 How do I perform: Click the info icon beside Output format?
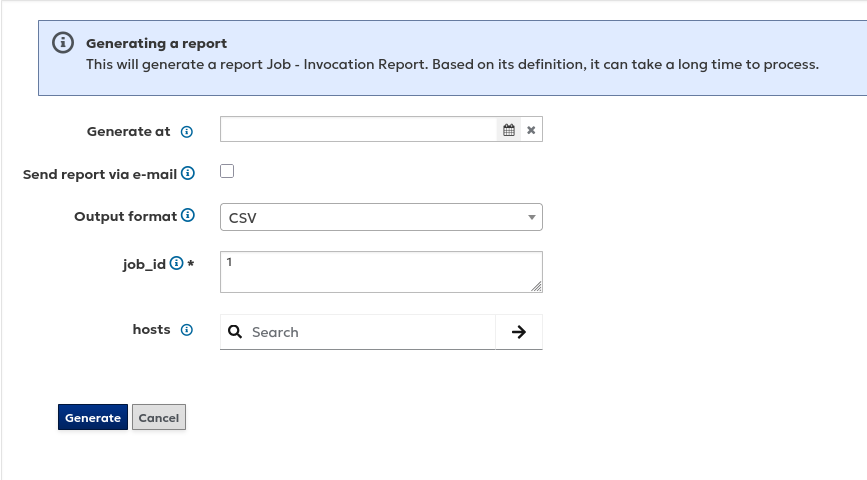tap(188, 216)
